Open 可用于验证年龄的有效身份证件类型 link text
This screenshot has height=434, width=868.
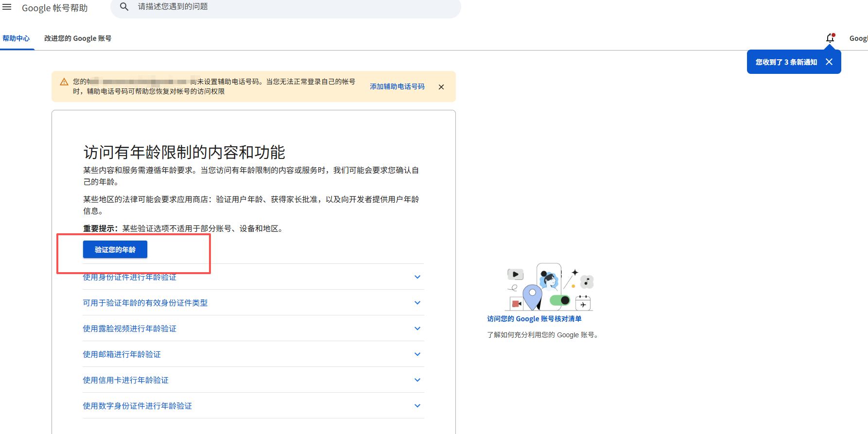pos(145,303)
